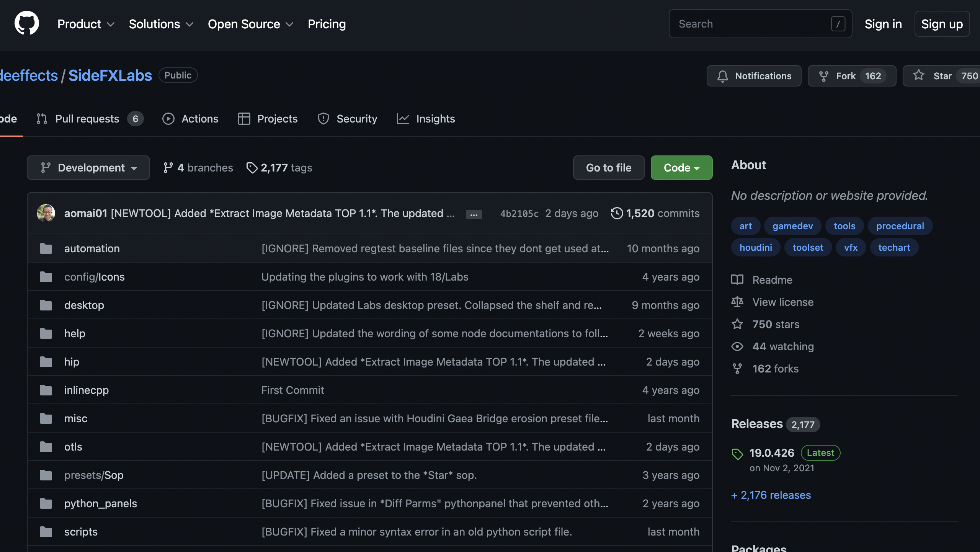Click the Go to file button
This screenshot has width=980, height=552.
coord(608,168)
